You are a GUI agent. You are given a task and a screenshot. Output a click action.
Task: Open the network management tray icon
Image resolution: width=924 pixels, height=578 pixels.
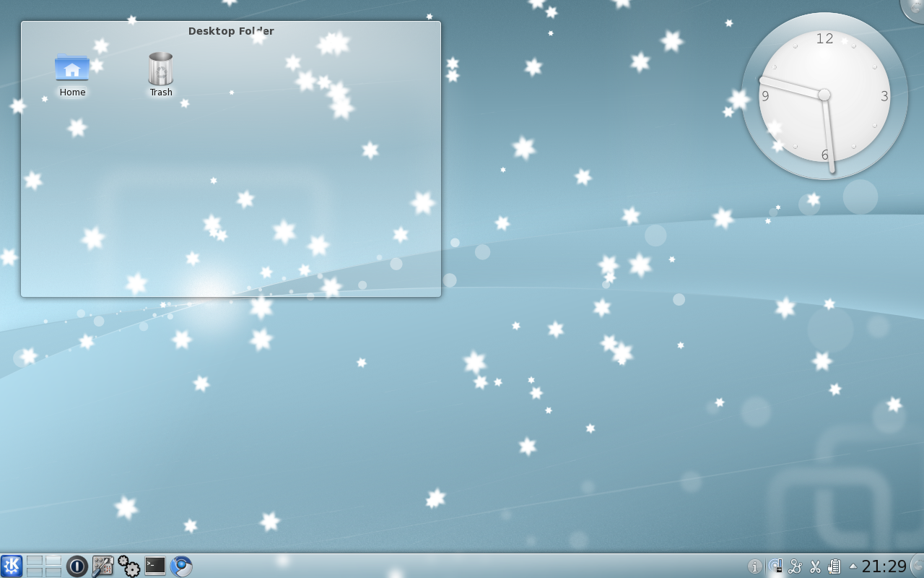(x=775, y=566)
